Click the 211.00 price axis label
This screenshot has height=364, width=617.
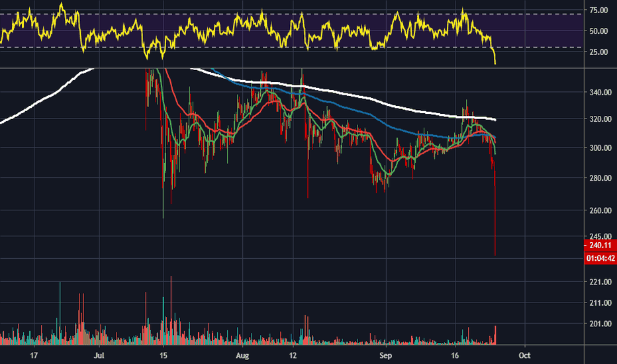point(600,303)
